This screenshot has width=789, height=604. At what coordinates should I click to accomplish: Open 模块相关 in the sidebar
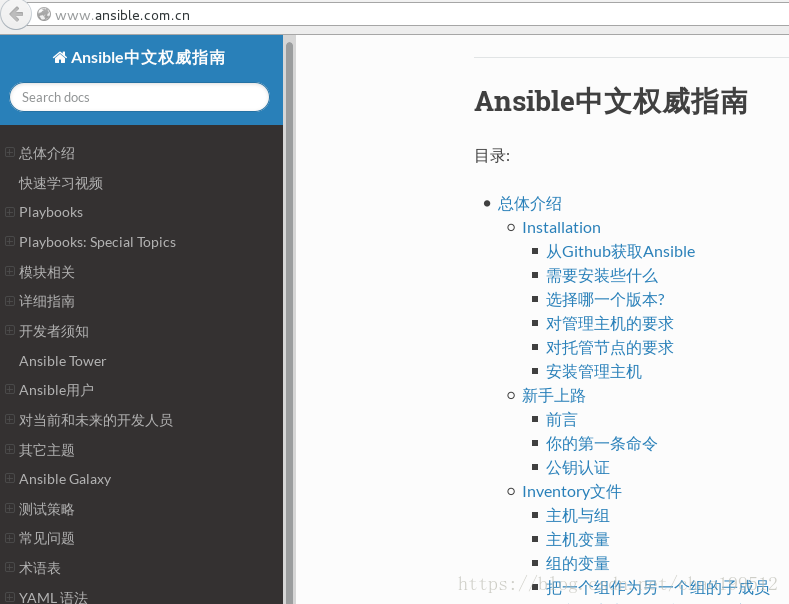tap(47, 272)
